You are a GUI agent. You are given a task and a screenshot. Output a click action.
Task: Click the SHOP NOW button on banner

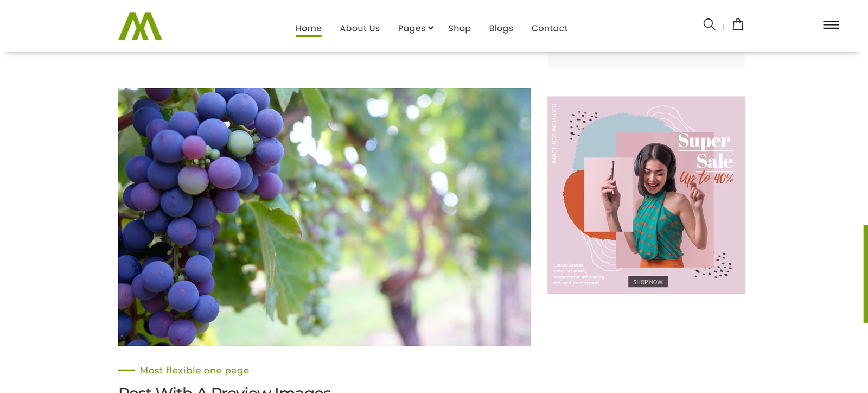tap(648, 282)
